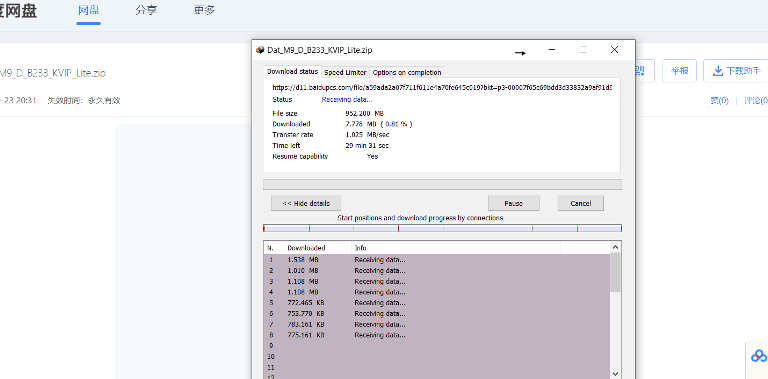
Task: Select connection 2 row with 1.010 MB
Action: (437, 270)
